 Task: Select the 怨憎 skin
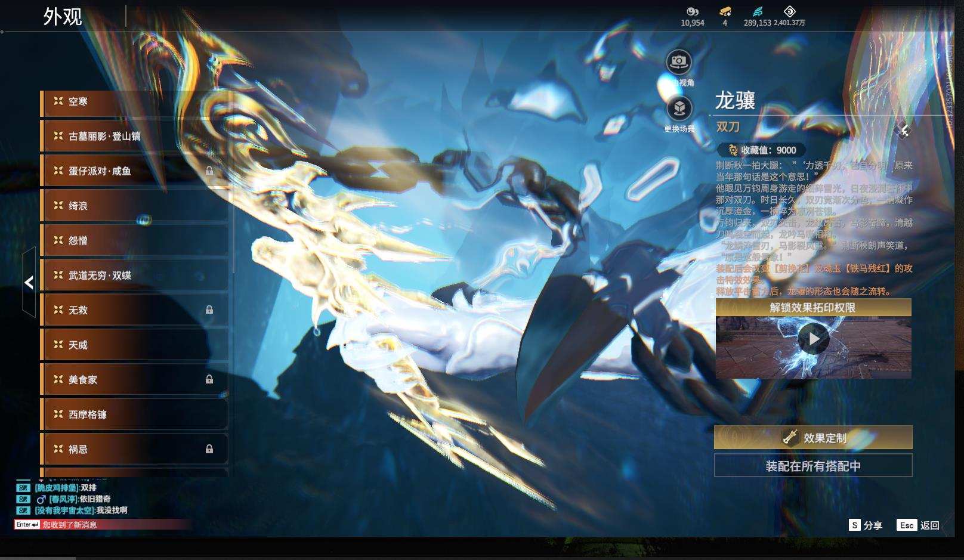[134, 240]
